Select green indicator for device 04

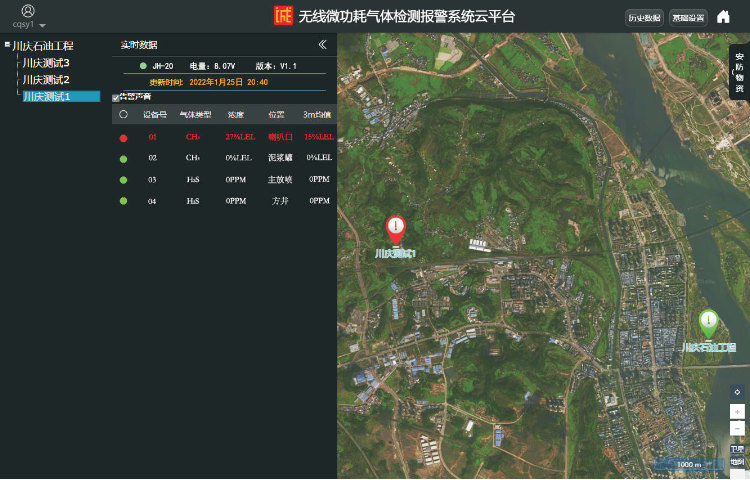point(123,201)
